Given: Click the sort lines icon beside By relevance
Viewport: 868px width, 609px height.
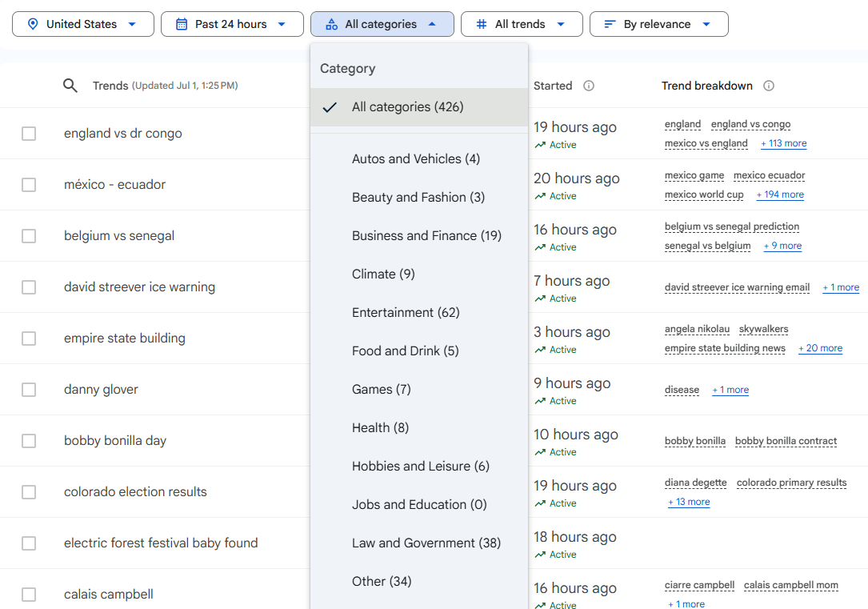Looking at the screenshot, I should point(610,24).
